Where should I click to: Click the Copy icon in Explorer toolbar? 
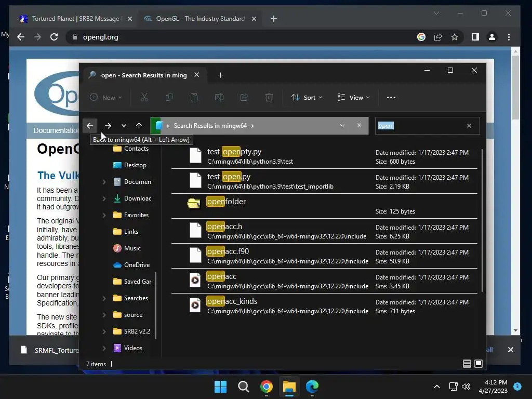(169, 98)
